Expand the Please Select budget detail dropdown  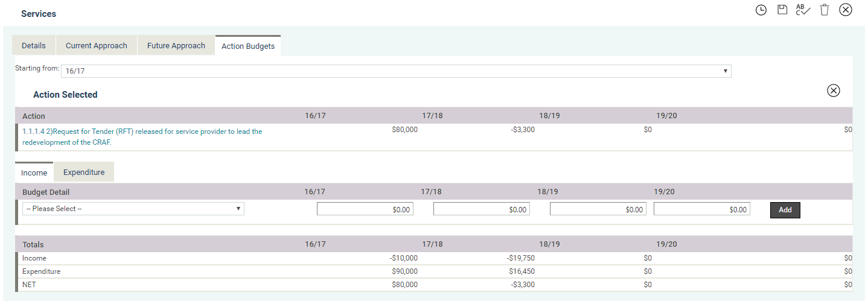click(x=133, y=209)
